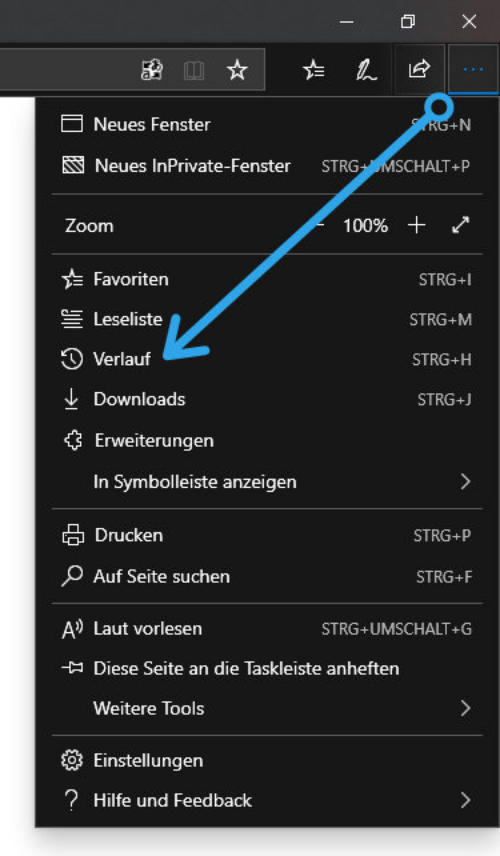Click the Reading view book icon
This screenshot has height=856, width=500.
point(194,70)
